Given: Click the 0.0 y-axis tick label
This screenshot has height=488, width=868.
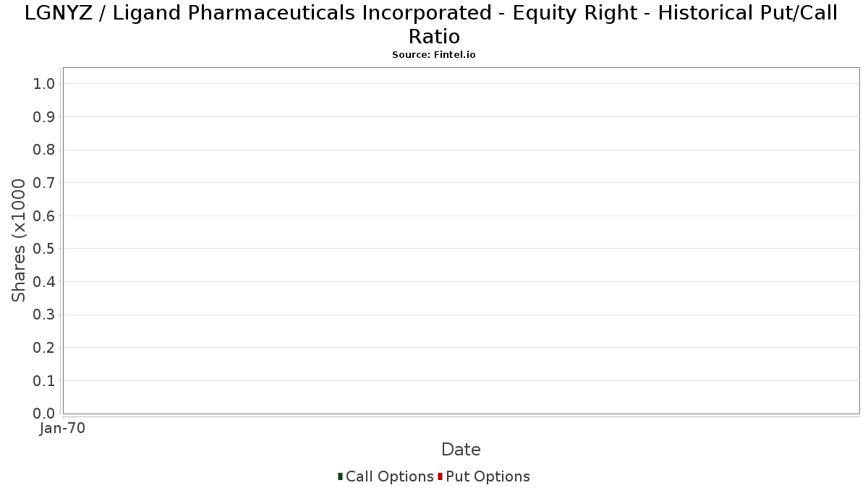Looking at the screenshot, I should pos(44,414).
